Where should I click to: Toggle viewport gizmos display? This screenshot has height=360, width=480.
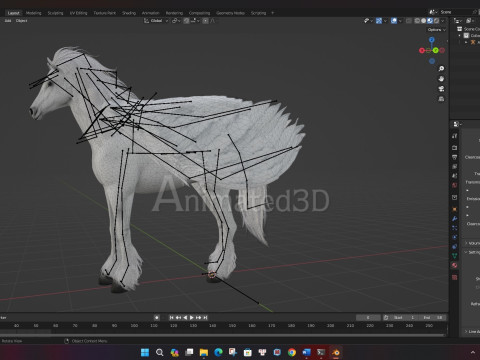click(379, 21)
